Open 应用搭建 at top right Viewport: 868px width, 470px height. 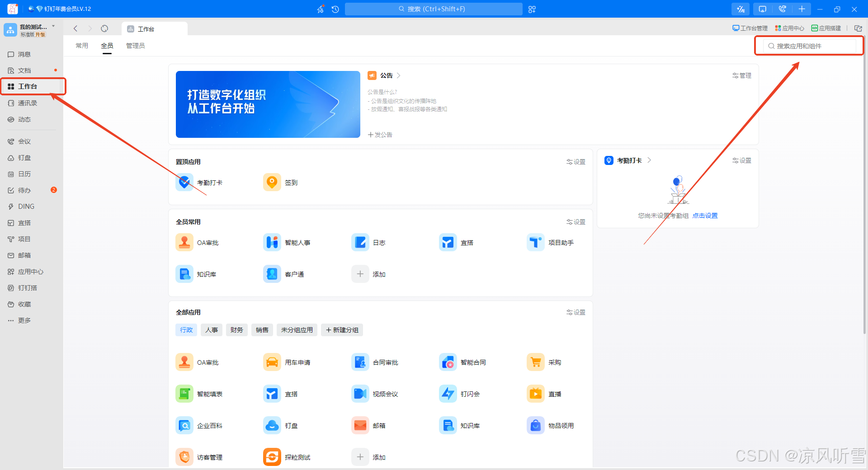click(826, 28)
